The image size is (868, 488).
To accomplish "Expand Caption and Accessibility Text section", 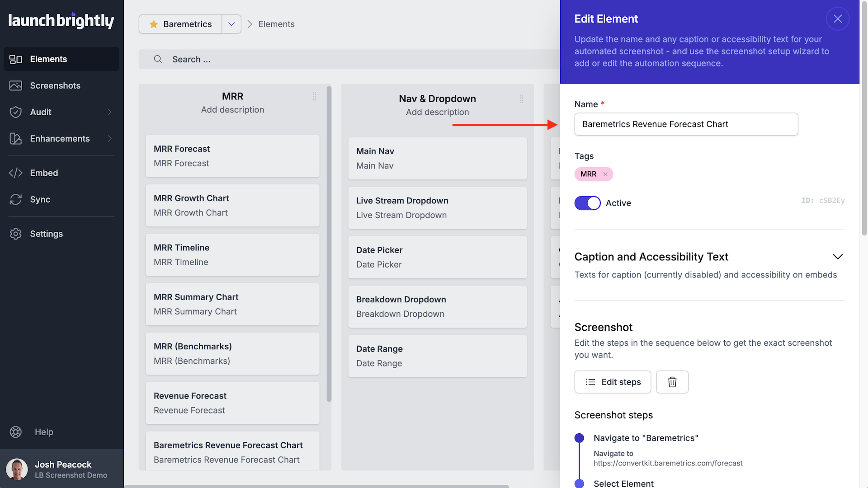I will click(x=837, y=257).
